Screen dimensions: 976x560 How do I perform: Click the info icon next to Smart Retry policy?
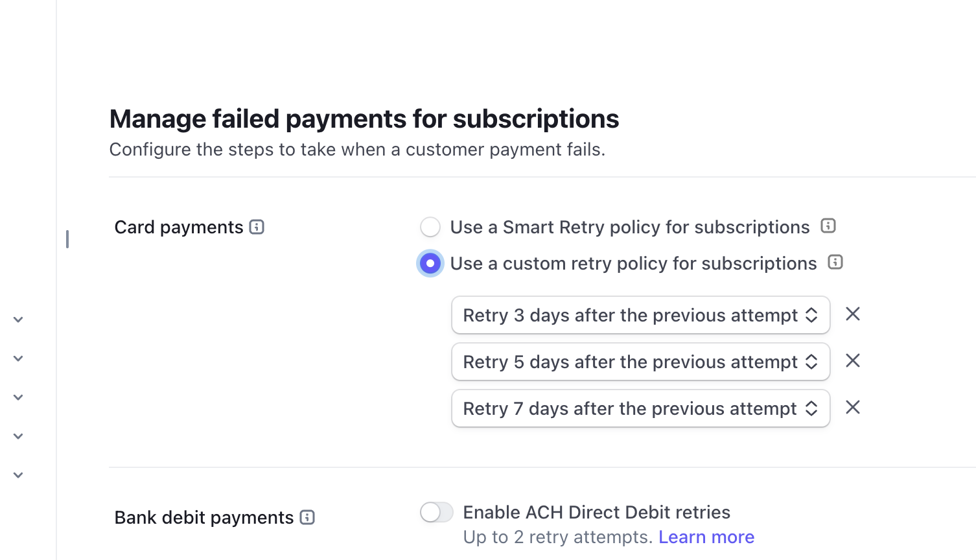coord(828,226)
